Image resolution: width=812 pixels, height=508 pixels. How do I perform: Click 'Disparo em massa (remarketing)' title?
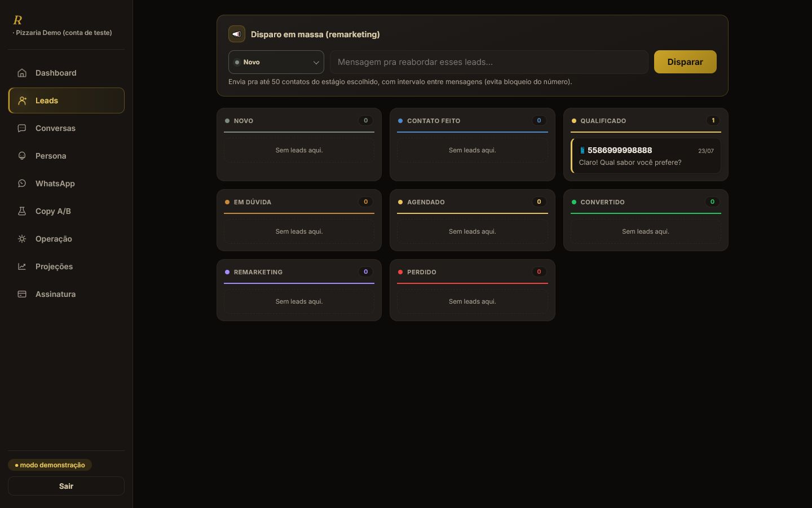tap(315, 34)
